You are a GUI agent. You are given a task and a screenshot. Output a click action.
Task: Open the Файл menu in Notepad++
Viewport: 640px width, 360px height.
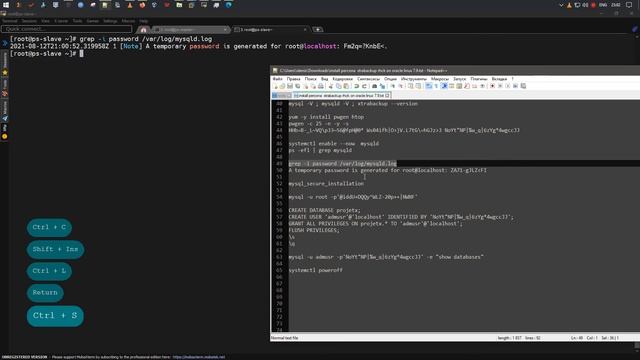coord(278,79)
